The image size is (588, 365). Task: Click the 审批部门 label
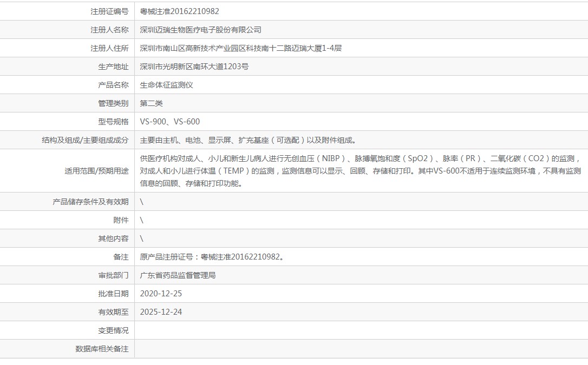coord(113,275)
